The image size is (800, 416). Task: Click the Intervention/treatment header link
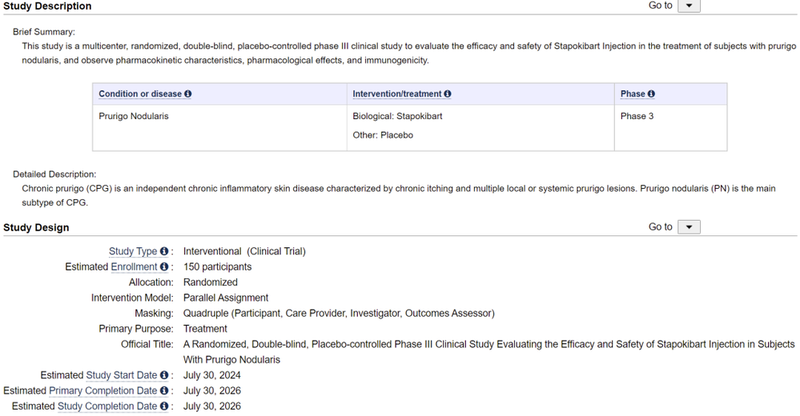(397, 94)
